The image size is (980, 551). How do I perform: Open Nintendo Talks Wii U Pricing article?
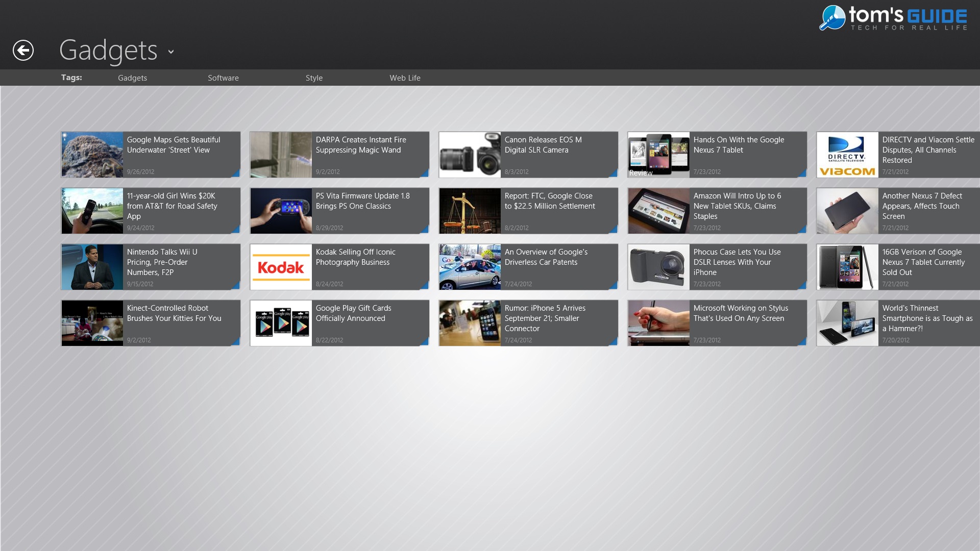coord(151,267)
